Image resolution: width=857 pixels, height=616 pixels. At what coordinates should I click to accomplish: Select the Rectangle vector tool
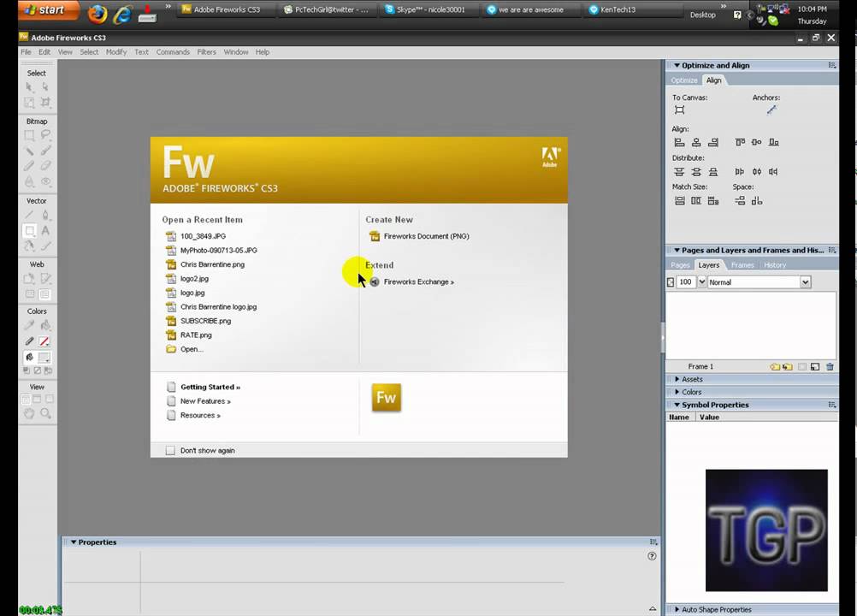tap(30, 231)
